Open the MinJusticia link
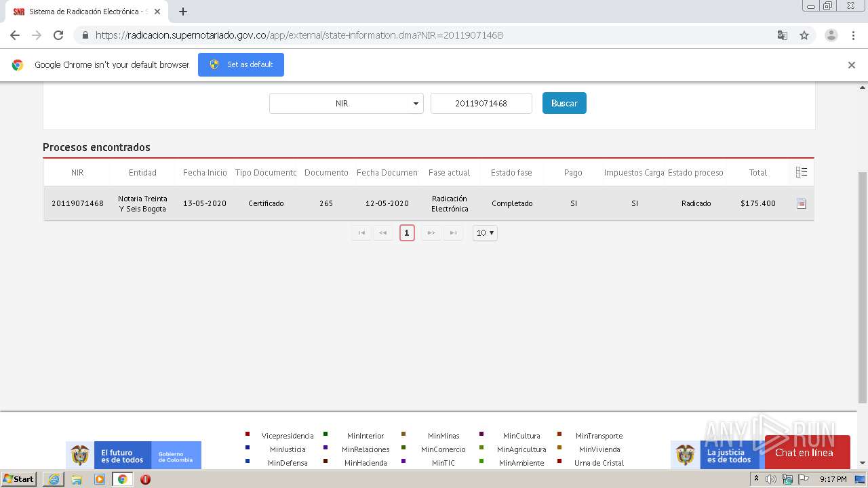The height and width of the screenshot is (488, 868). [x=288, y=449]
